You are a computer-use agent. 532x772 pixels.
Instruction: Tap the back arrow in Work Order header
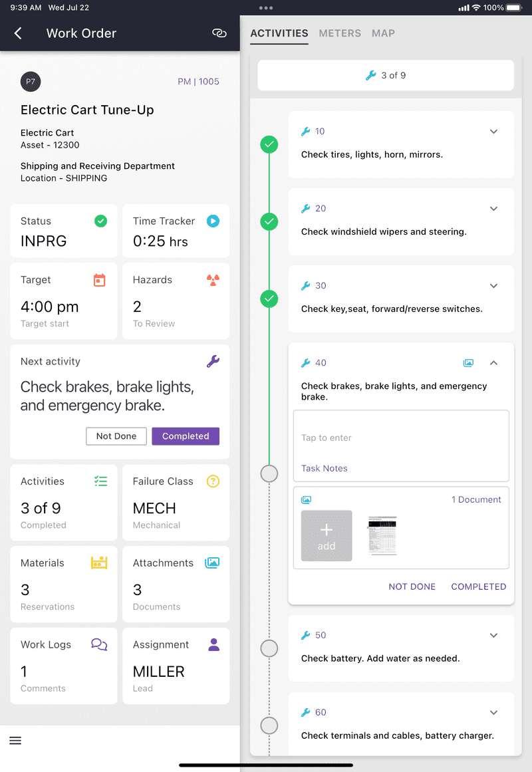18,33
